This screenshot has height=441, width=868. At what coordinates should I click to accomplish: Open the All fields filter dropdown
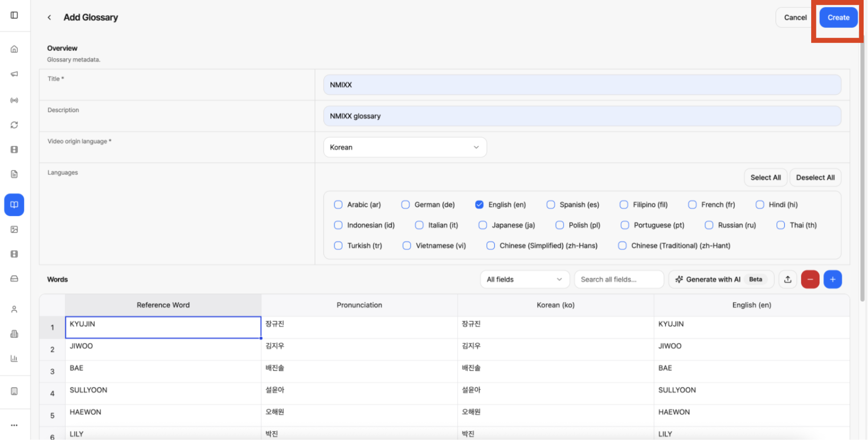524,279
